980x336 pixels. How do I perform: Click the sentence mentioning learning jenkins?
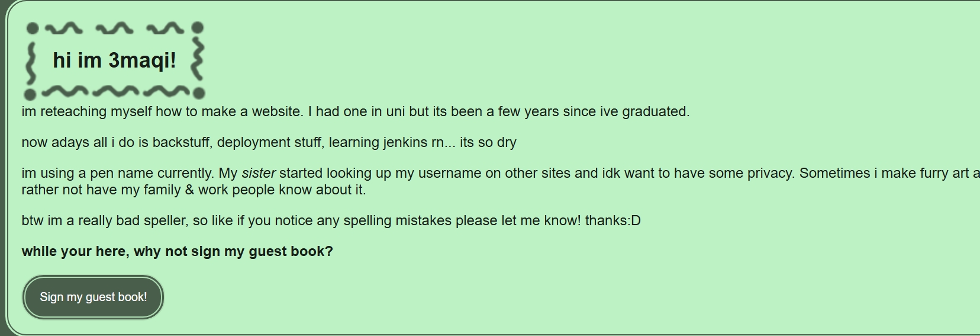269,142
